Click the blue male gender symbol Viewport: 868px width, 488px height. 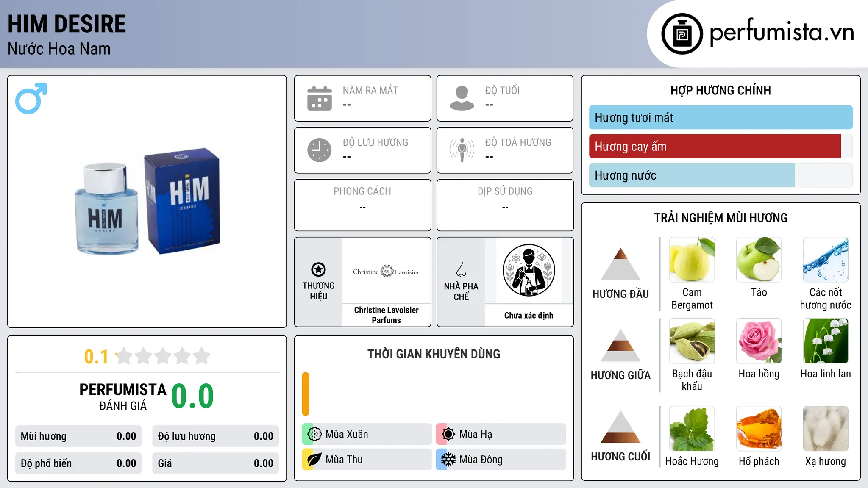click(x=31, y=98)
